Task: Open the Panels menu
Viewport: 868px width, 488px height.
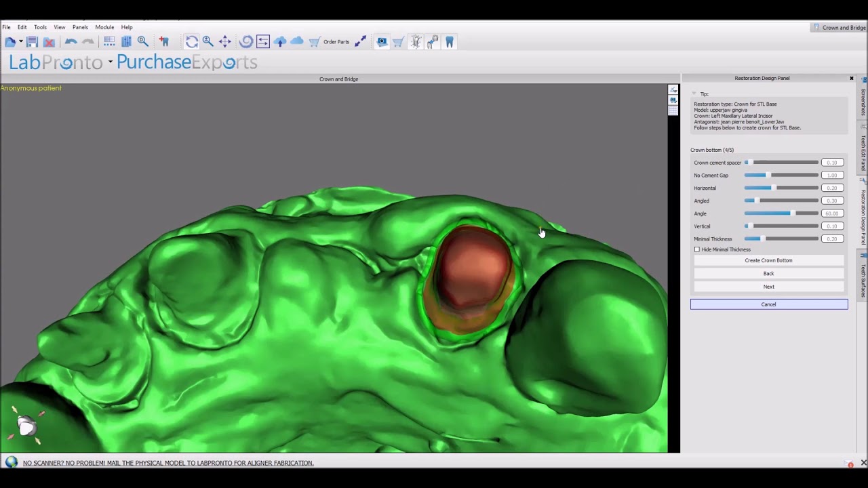Action: (x=80, y=27)
